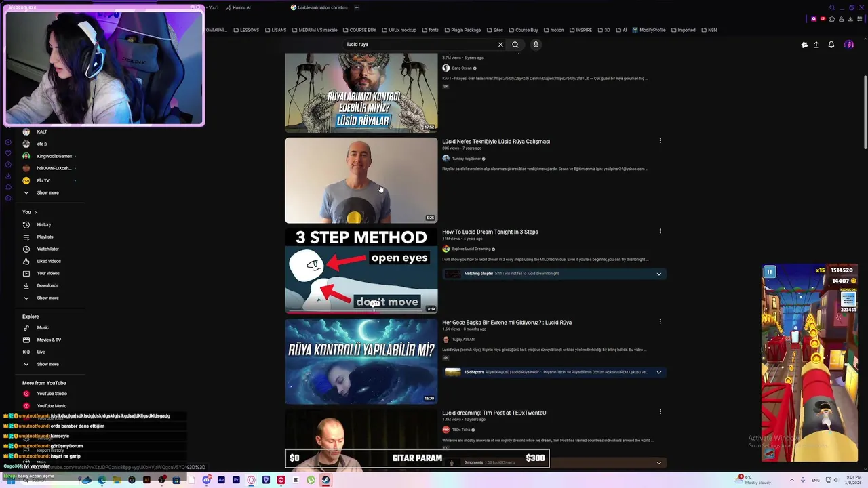Open After Effects from the taskbar
Screen dimensions: 868x488
[x=221, y=480]
